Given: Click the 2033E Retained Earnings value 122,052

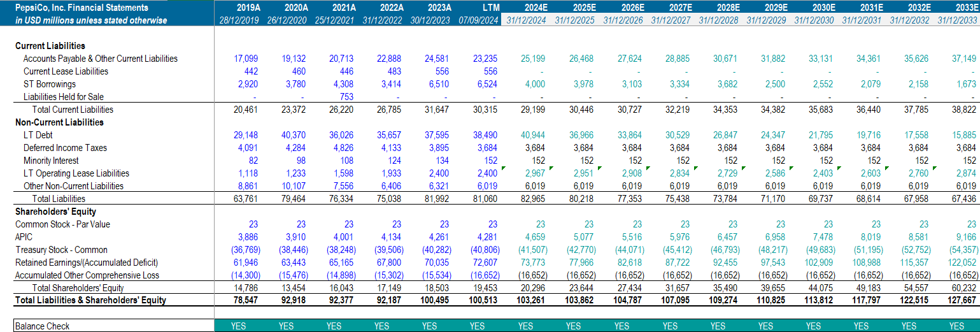Looking at the screenshot, I should pos(963,263).
